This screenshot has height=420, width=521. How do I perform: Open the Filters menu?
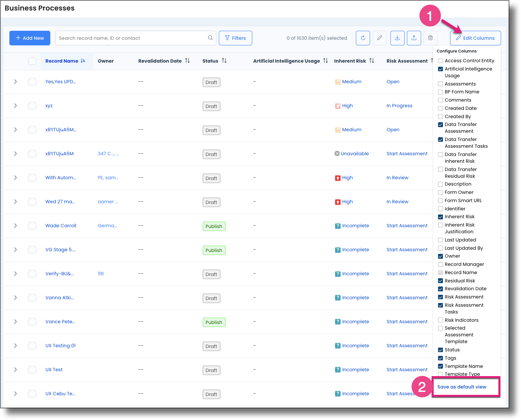tap(235, 38)
